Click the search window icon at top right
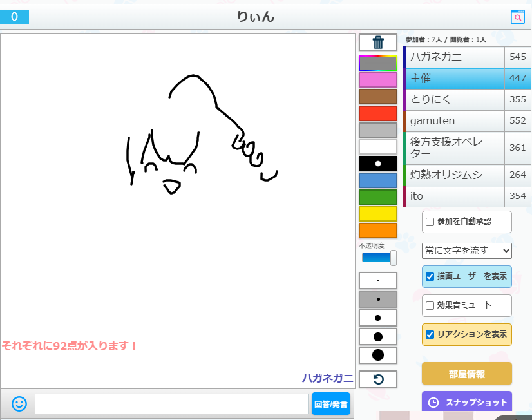 (x=517, y=17)
